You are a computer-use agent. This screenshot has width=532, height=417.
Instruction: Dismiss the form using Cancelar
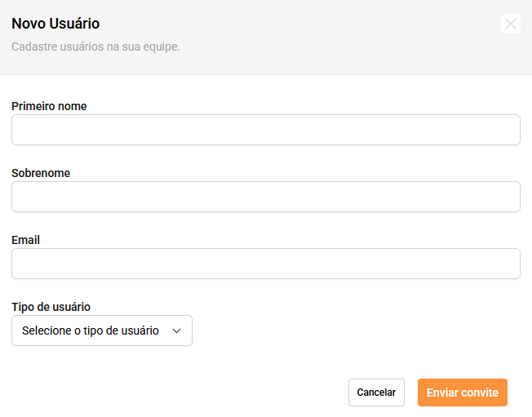[376, 393]
